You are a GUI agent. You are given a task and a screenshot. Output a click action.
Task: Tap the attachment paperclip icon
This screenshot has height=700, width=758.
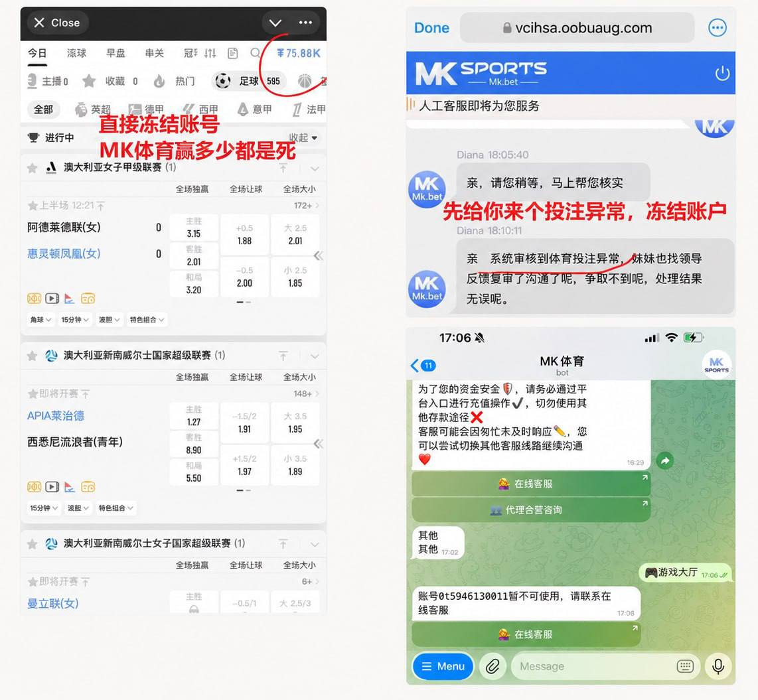point(492,667)
